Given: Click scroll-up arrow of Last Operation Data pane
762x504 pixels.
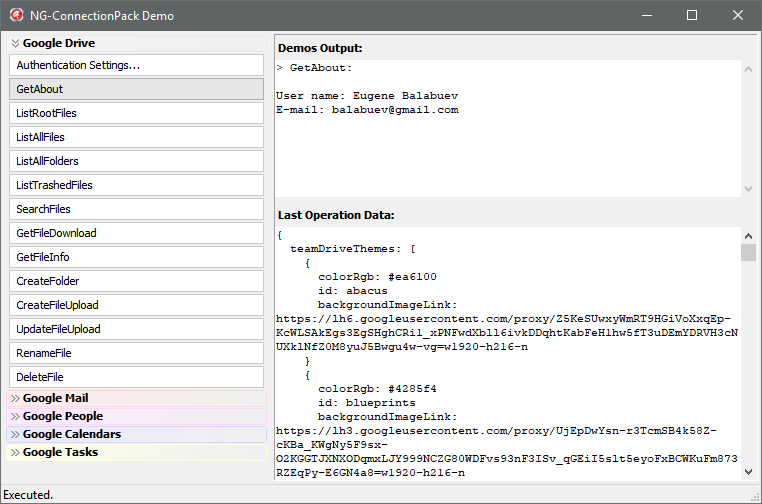Looking at the screenshot, I should pyautogui.click(x=748, y=236).
